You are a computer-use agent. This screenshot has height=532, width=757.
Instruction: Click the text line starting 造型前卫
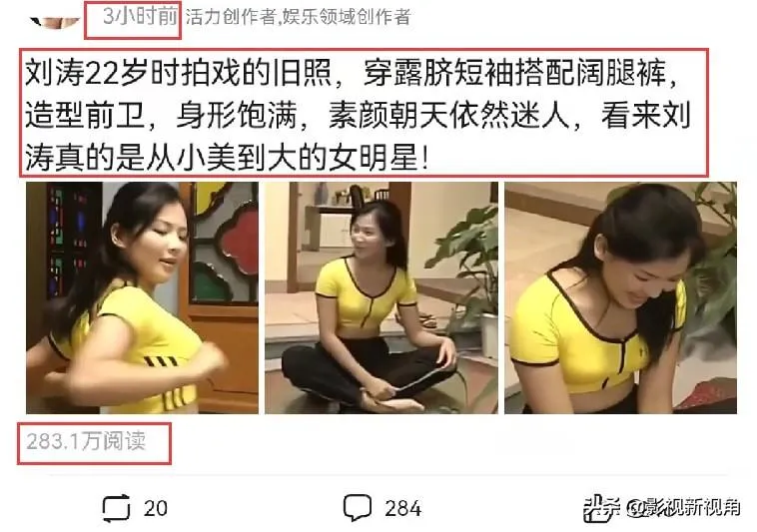(x=358, y=116)
